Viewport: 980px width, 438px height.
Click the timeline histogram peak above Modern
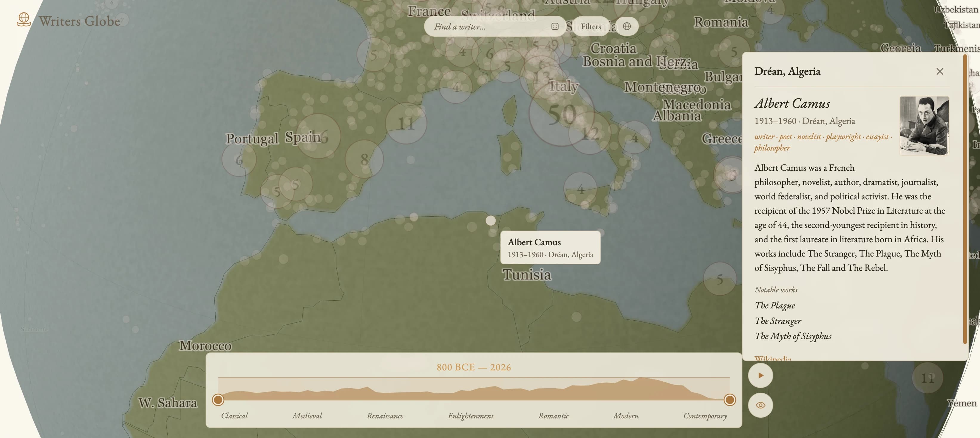click(x=642, y=388)
